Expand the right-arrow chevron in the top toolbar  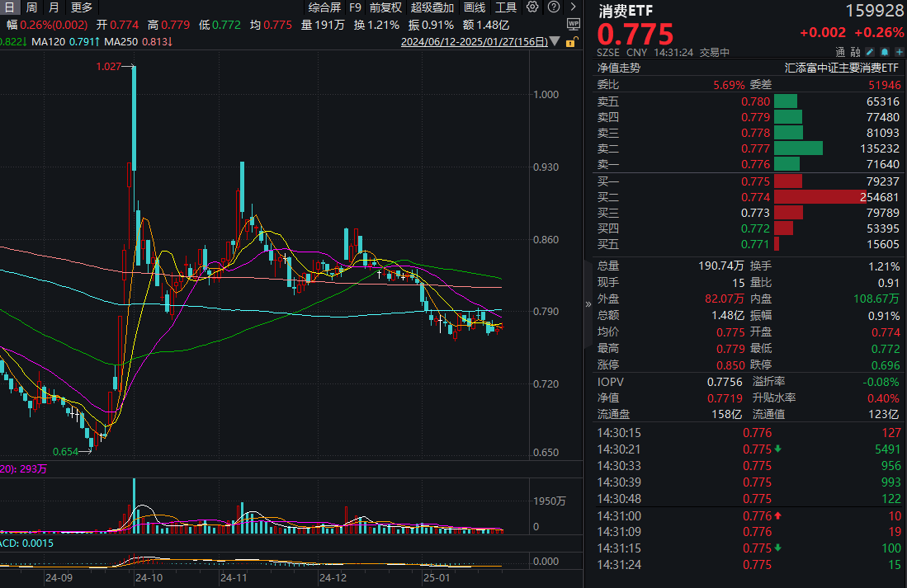point(573,7)
